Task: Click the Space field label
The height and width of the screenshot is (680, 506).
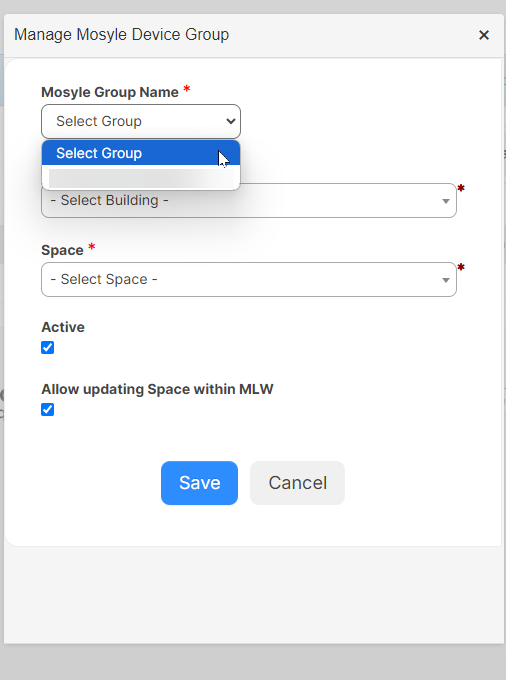Action: point(62,250)
